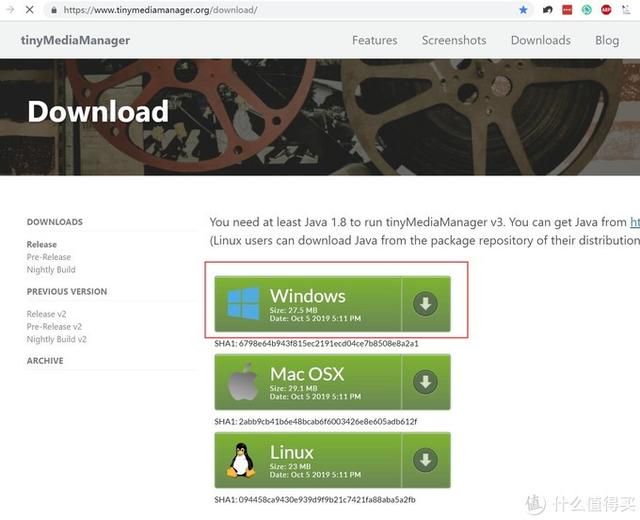Open Pre-Release v2 previous version
640x520 pixels.
point(54,327)
